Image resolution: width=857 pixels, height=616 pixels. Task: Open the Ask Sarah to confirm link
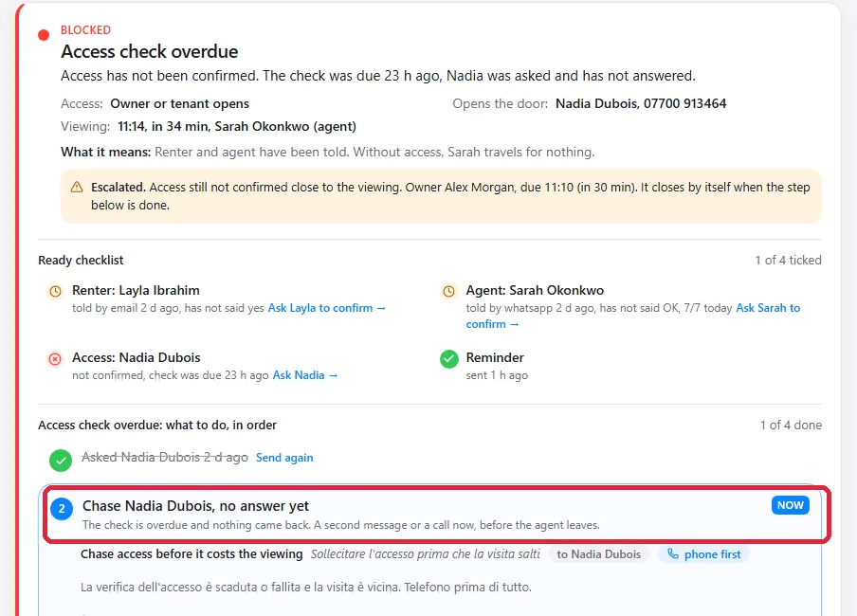(x=633, y=316)
